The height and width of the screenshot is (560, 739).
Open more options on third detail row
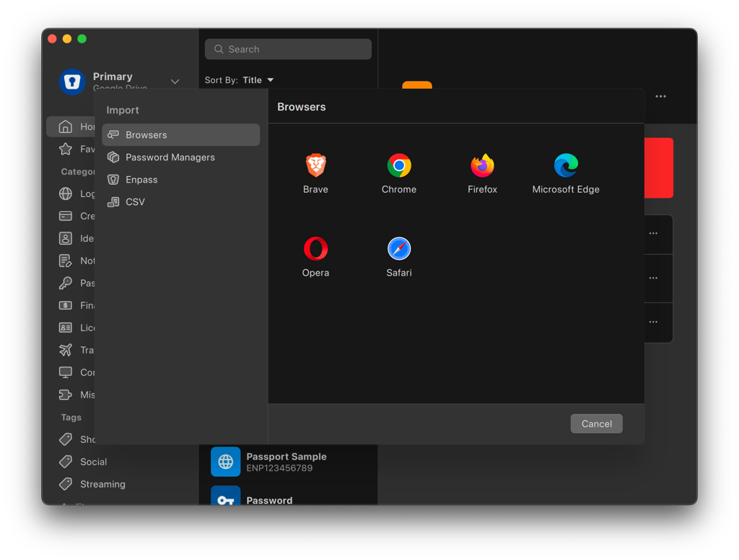click(653, 323)
